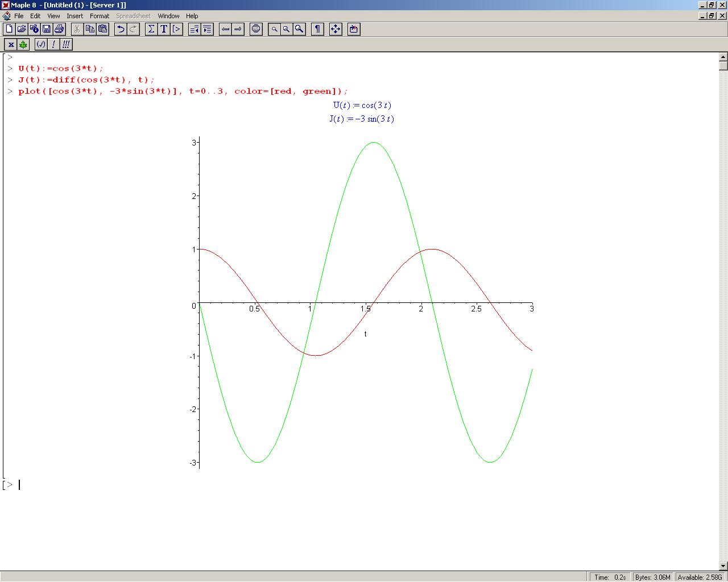The height and width of the screenshot is (582, 728).
Task: Execute the worksheet with triple exclamation icon
Action: 66,44
